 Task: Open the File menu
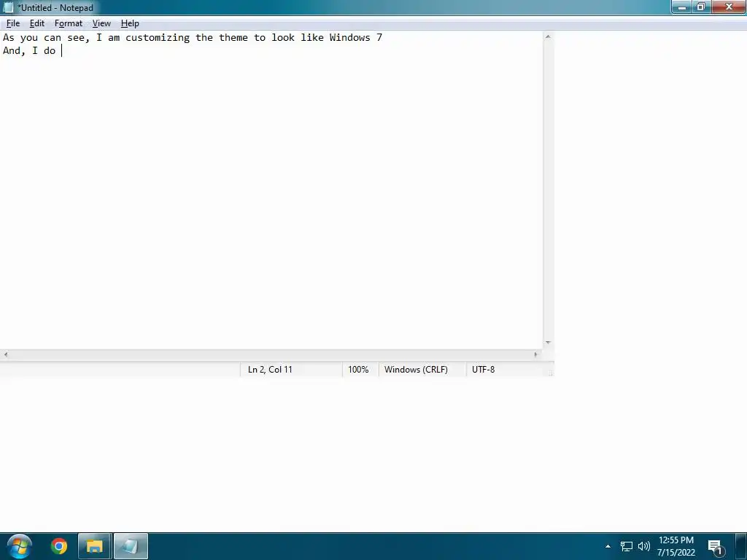pyautogui.click(x=13, y=23)
